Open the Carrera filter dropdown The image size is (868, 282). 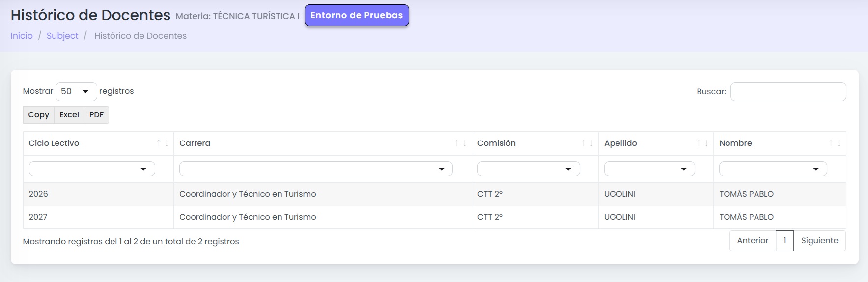316,169
